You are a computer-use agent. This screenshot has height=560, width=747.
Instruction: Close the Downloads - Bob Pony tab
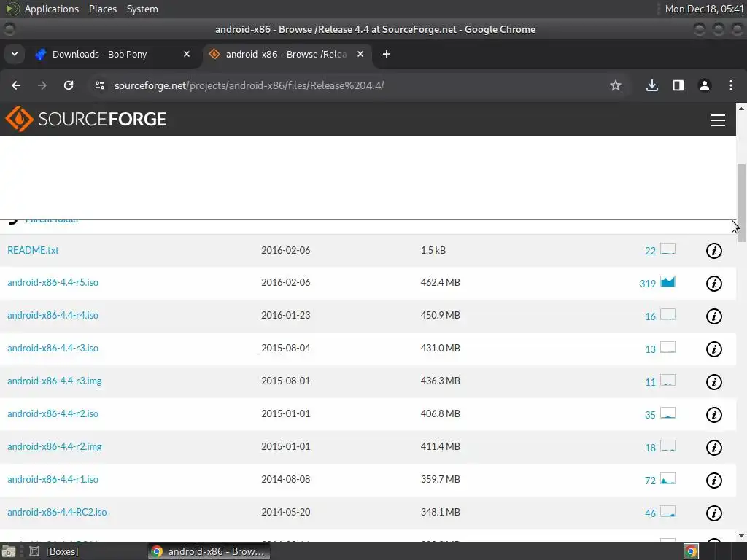[187, 54]
